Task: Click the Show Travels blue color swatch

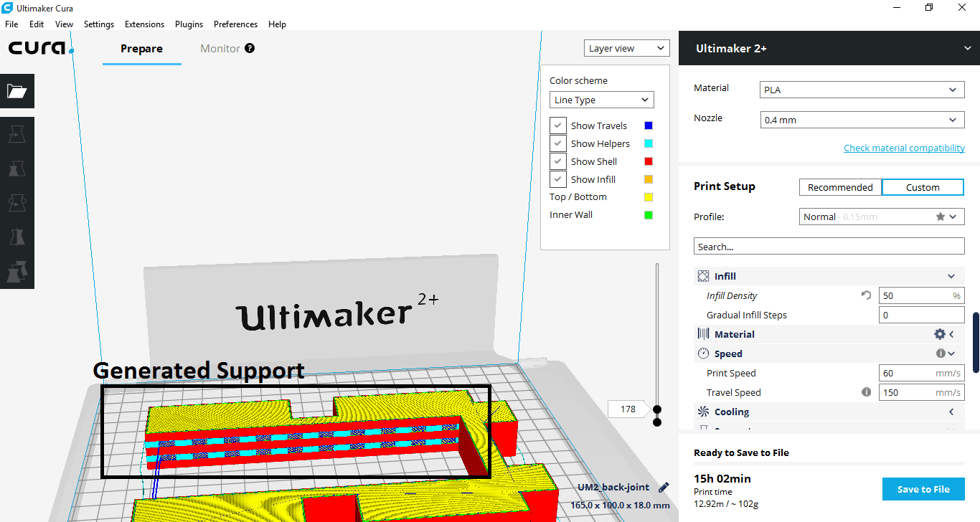Action: (649, 125)
